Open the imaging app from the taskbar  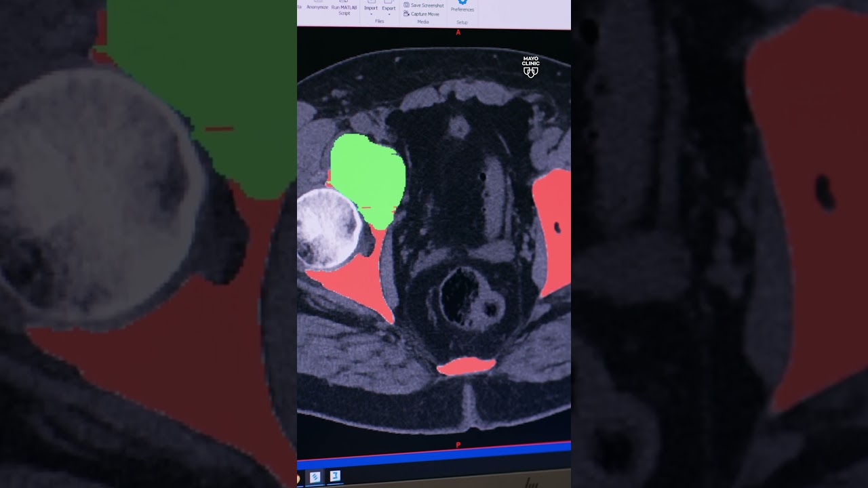(315, 476)
